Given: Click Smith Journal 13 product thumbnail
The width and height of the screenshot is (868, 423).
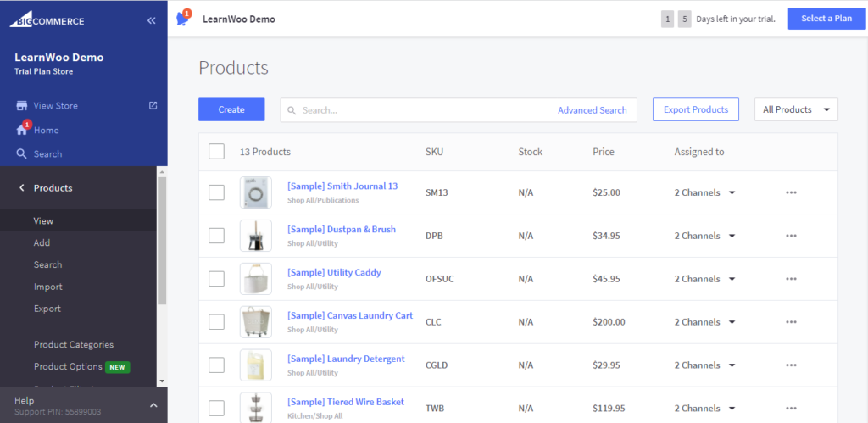Looking at the screenshot, I should pos(256,192).
